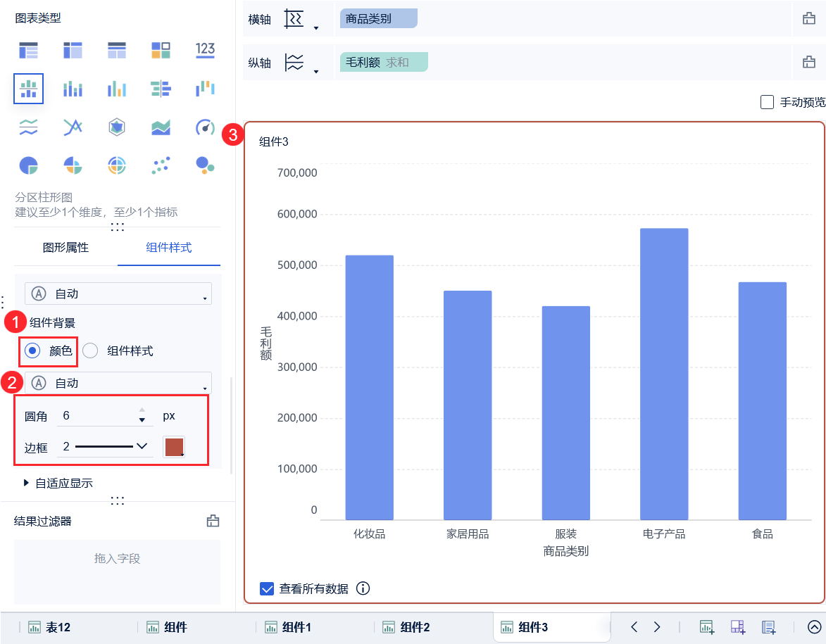Screen dimensions: 826x644
Task: Enable the 手动预览 checkbox
Action: click(767, 102)
